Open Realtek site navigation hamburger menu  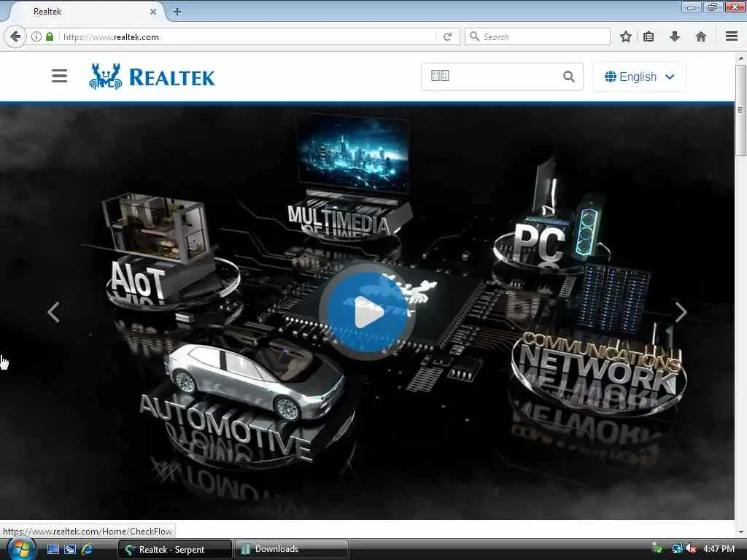60,76
